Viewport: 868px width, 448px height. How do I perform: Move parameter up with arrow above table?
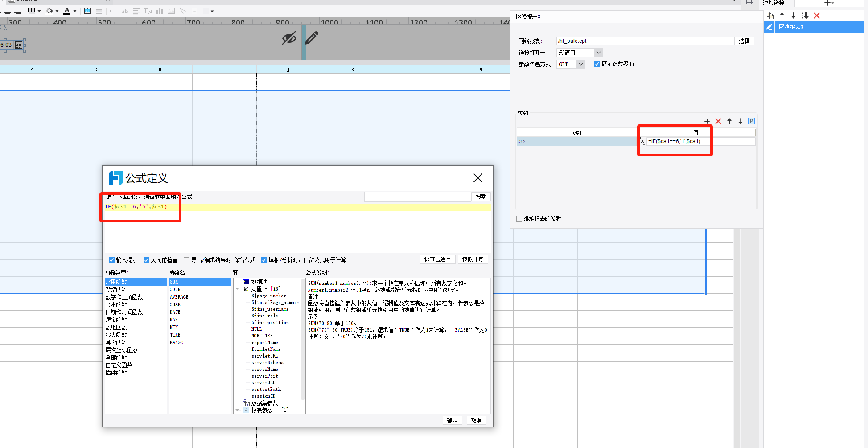729,121
